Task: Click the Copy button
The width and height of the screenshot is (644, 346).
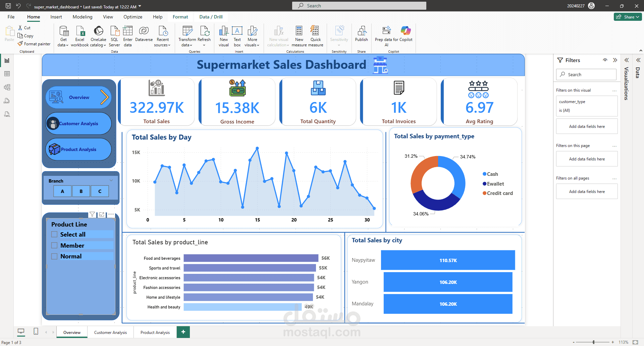Action: coord(25,36)
